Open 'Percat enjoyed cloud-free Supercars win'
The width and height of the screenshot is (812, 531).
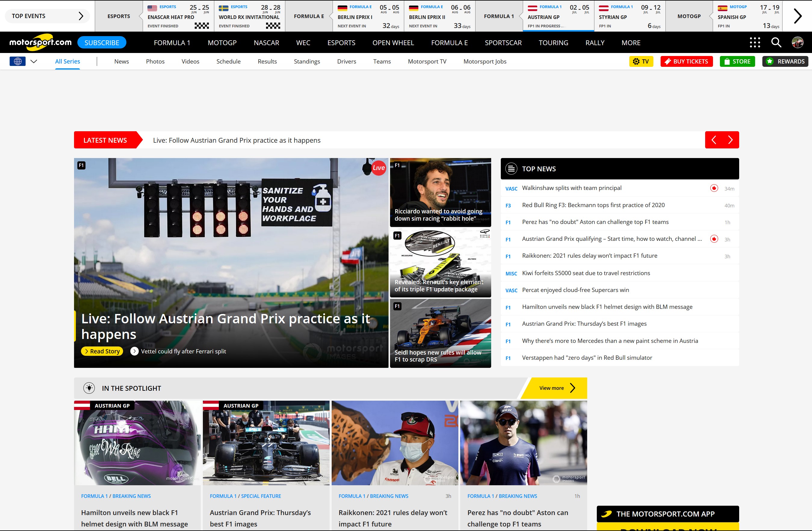pyautogui.click(x=575, y=290)
